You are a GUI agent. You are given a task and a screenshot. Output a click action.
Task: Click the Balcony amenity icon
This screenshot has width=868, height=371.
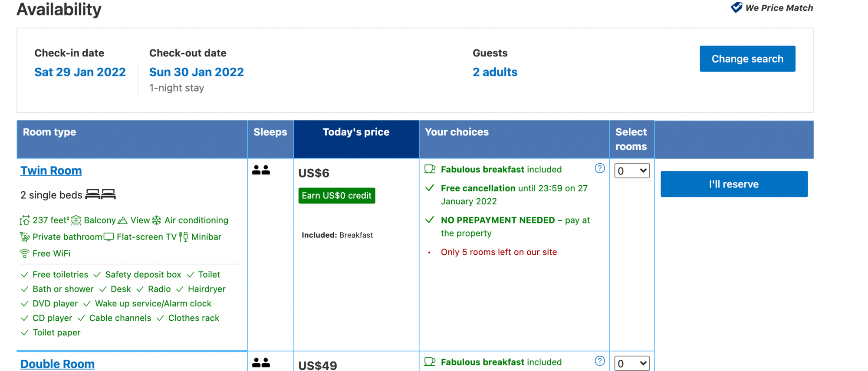click(x=76, y=220)
